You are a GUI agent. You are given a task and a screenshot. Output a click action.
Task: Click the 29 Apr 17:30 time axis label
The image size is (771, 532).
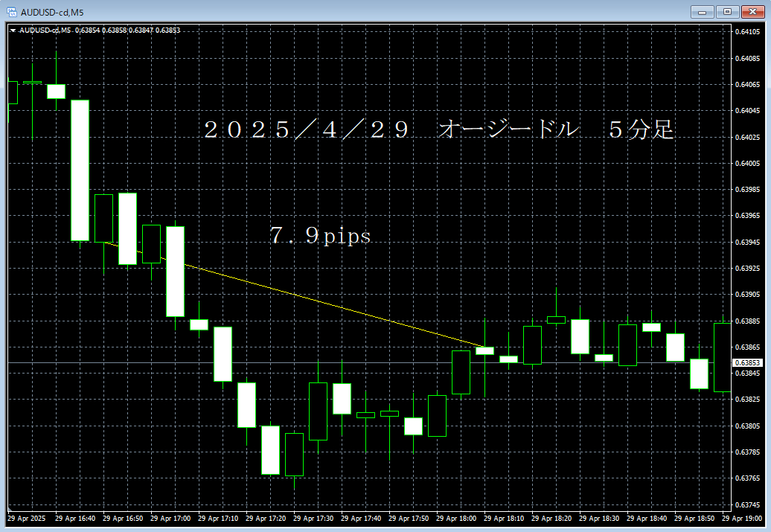point(314,518)
